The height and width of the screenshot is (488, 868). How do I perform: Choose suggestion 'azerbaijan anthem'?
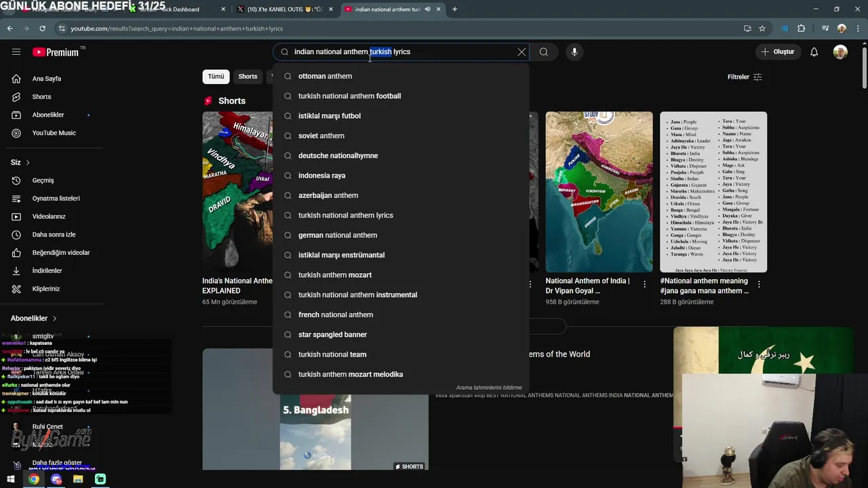click(401, 195)
